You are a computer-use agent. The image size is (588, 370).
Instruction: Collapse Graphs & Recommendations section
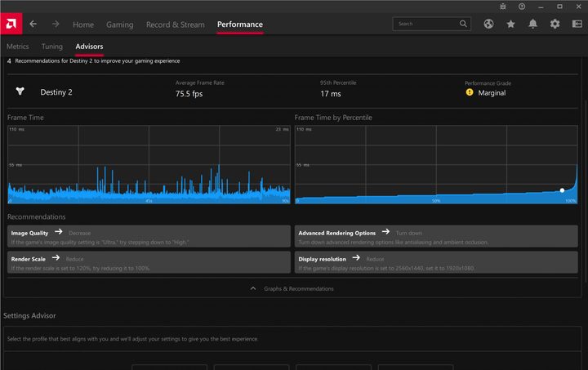click(x=292, y=288)
